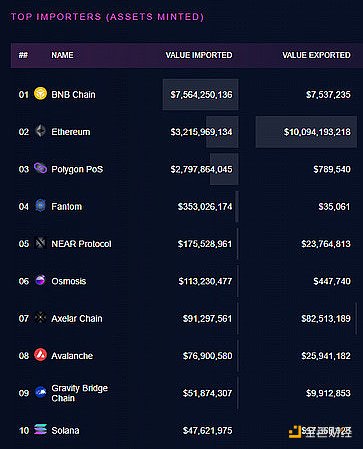Image resolution: width=363 pixels, height=449 pixels.
Task: Select the Polygon PoS chain-link icon
Action: coord(40,168)
